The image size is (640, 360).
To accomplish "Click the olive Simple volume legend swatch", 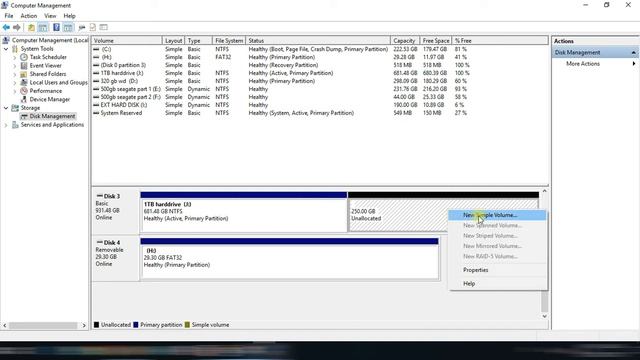I will 187,325.
